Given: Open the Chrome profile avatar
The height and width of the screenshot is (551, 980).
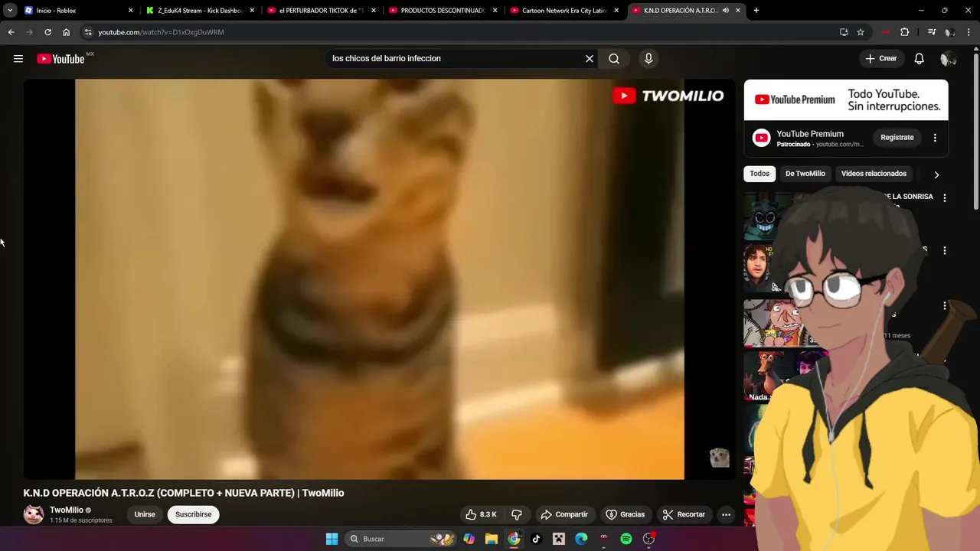Looking at the screenshot, I should [x=950, y=32].
